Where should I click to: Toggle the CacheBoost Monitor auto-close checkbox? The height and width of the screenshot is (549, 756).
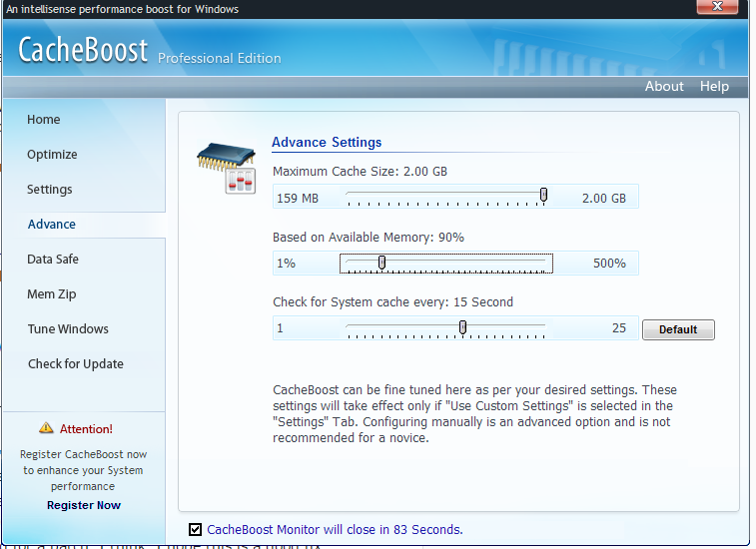196,529
